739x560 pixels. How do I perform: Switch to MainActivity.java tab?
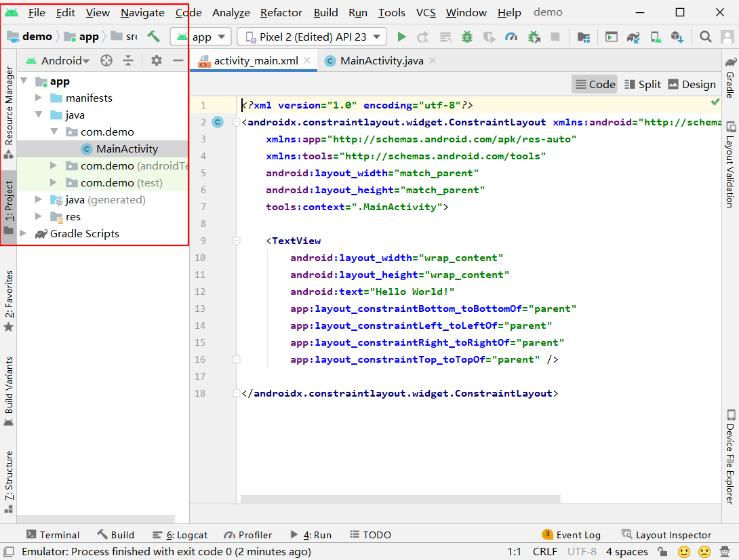(381, 61)
